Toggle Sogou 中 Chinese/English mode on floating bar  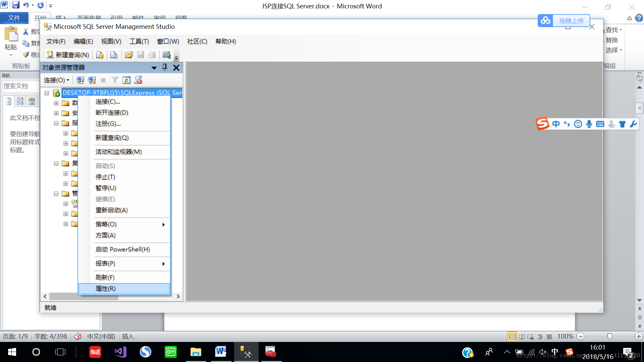click(x=556, y=124)
